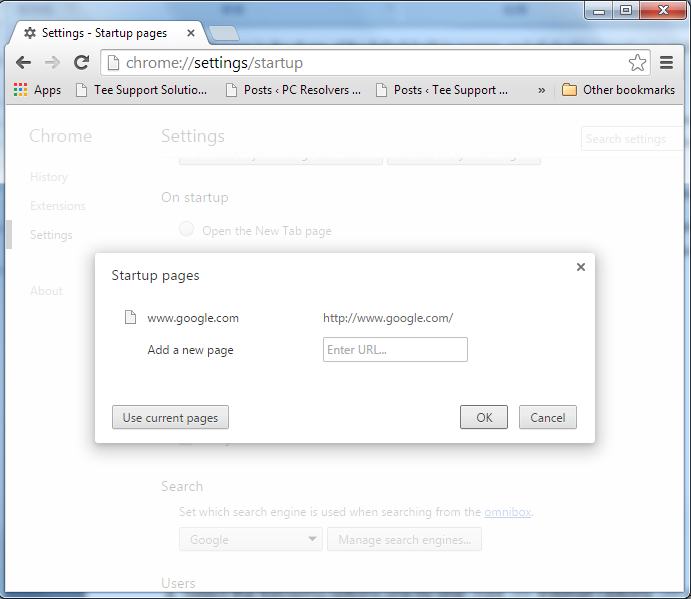Screen dimensions: 691x599
Task: Open the Tee Support Solutio... bookmark
Action: click(x=141, y=90)
